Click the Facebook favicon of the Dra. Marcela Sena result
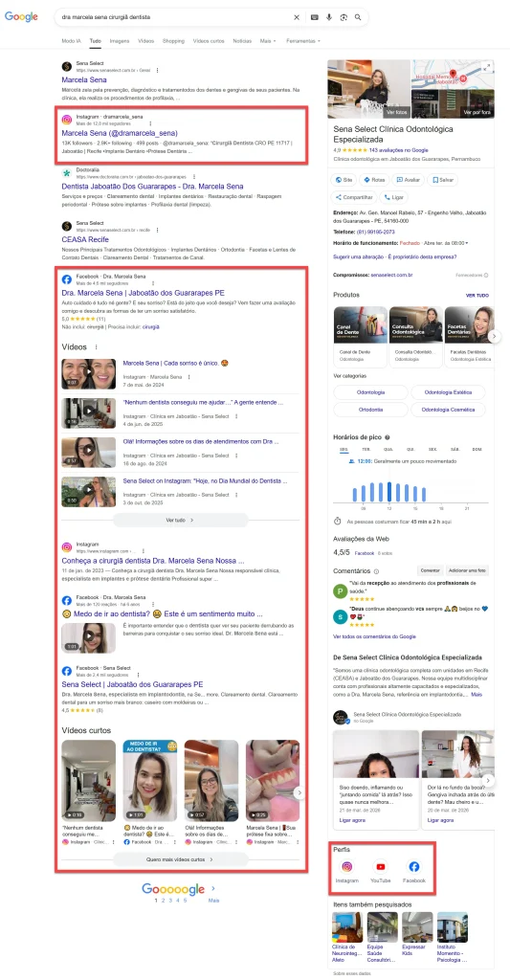The width and height of the screenshot is (510, 980). pyautogui.click(x=67, y=278)
